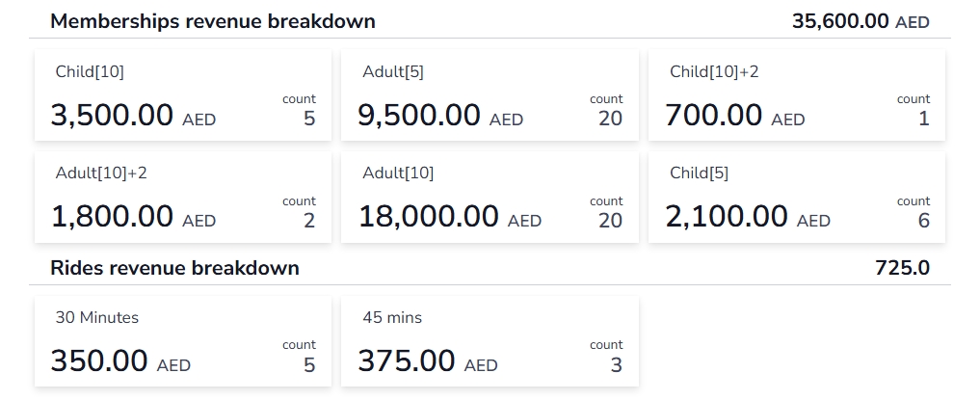Click the Child[10]+2 membership card
This screenshot has width=980, height=400.
click(x=797, y=95)
